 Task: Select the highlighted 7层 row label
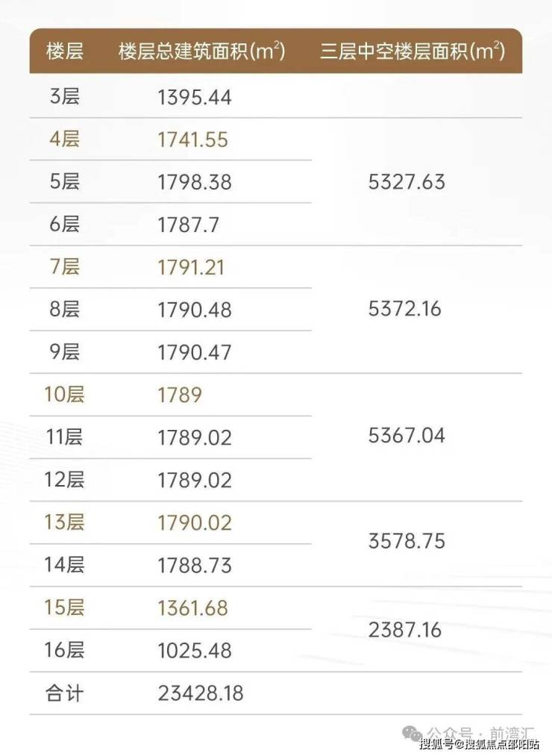[x=64, y=267]
